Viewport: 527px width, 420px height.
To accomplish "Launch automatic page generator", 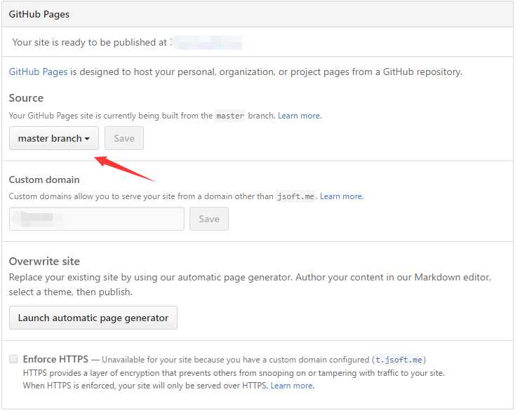I will pos(93,318).
